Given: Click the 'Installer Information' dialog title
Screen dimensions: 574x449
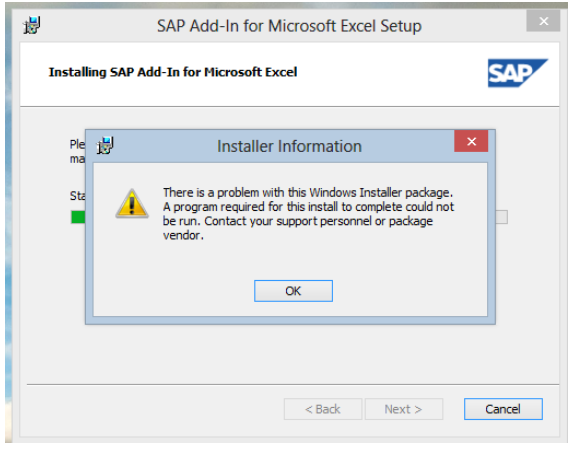Looking at the screenshot, I should point(289,146).
